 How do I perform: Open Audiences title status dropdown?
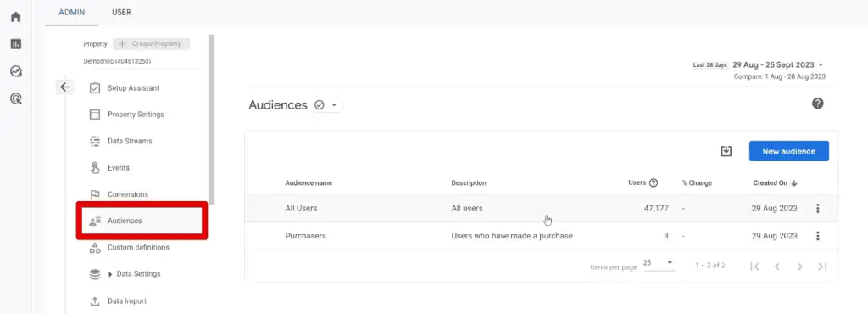coord(334,105)
